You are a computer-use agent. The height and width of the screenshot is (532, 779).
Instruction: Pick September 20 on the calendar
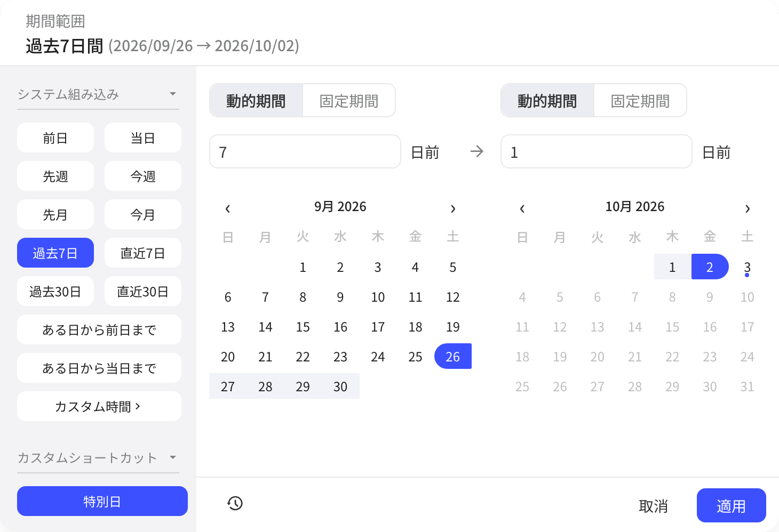(x=228, y=357)
